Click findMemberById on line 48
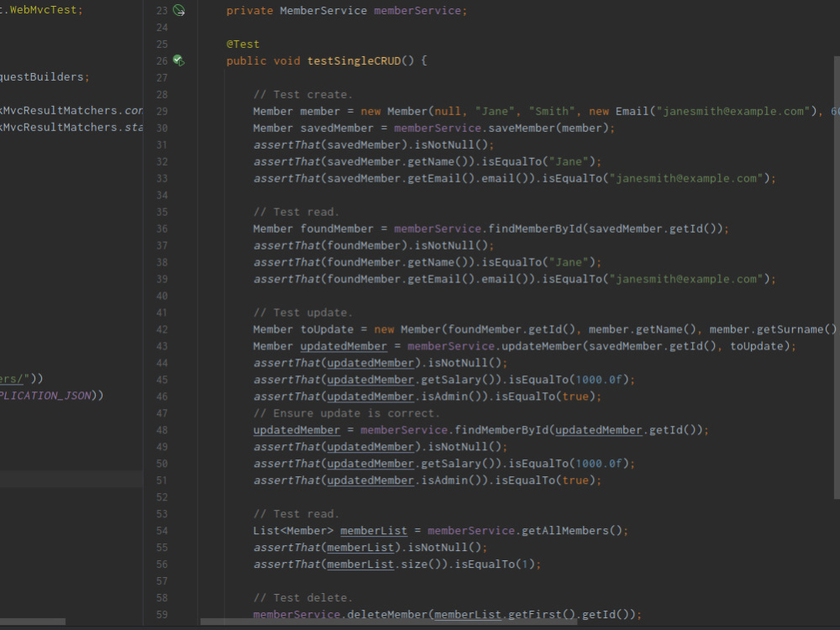The width and height of the screenshot is (840, 630). pos(501,430)
